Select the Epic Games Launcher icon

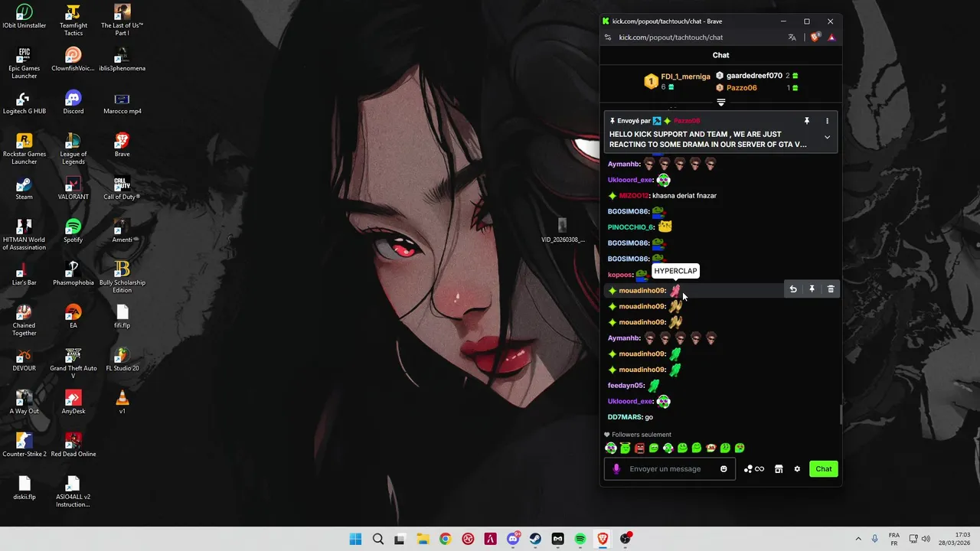pyautogui.click(x=24, y=64)
